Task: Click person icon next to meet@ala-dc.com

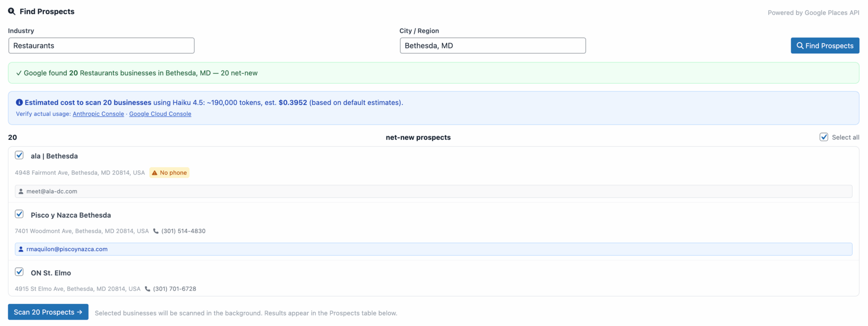Action: (x=21, y=192)
